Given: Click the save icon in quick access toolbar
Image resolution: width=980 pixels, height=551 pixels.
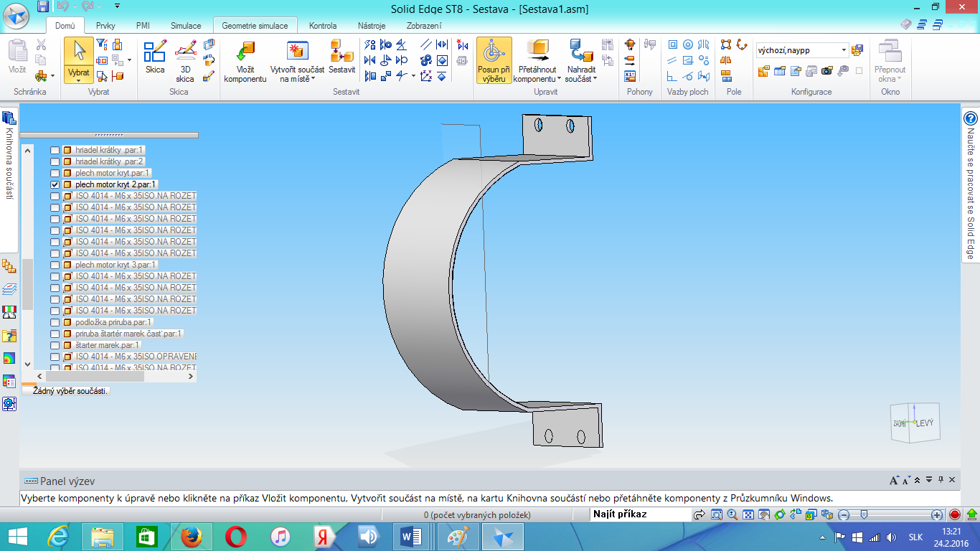Looking at the screenshot, I should click(x=42, y=6).
